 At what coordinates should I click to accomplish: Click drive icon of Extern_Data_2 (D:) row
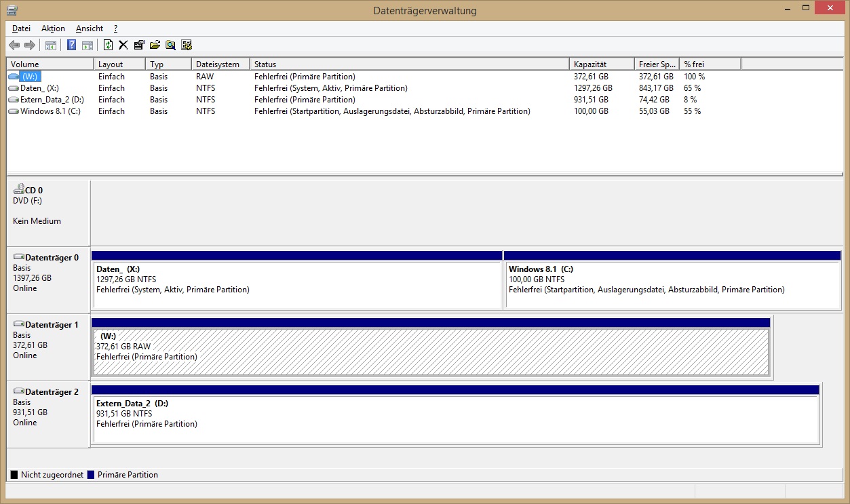(14, 100)
